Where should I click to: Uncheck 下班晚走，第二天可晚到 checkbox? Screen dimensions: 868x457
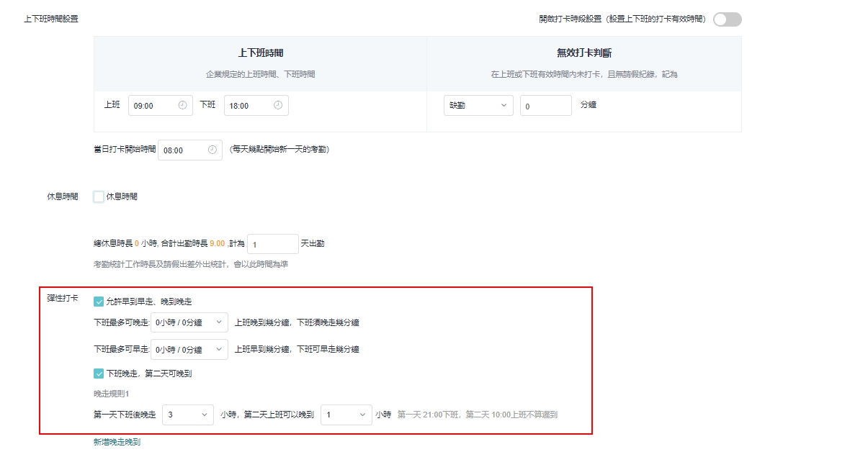[99, 374]
